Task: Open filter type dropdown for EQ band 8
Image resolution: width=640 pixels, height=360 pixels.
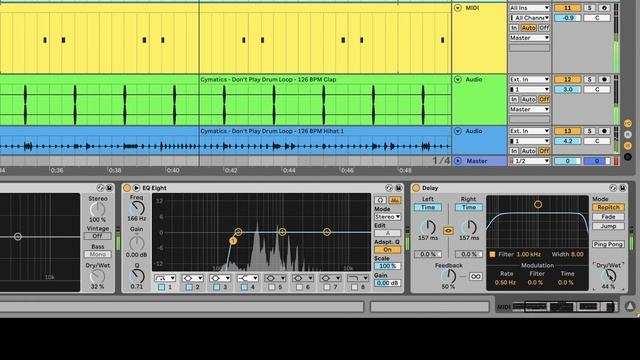Action: [x=358, y=278]
